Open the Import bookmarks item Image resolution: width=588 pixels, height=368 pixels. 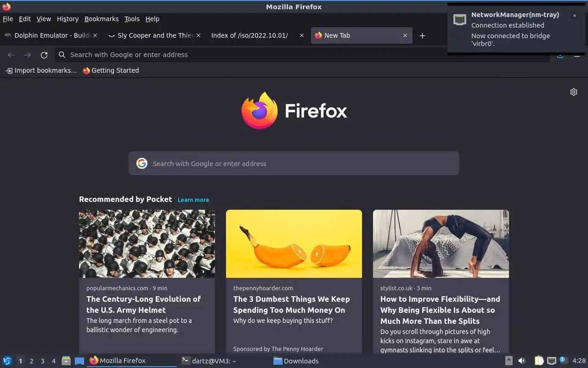pyautogui.click(x=41, y=70)
